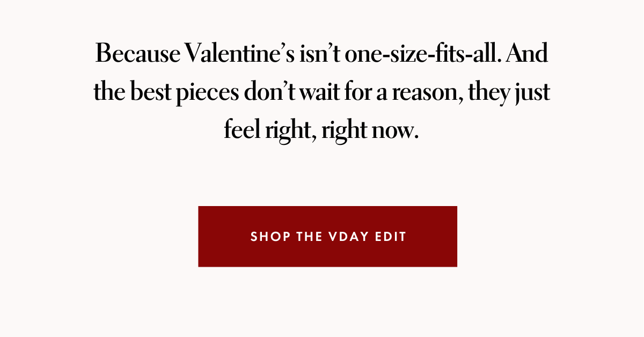Click the second line of the headline
The image size is (644, 337).
pos(322,91)
